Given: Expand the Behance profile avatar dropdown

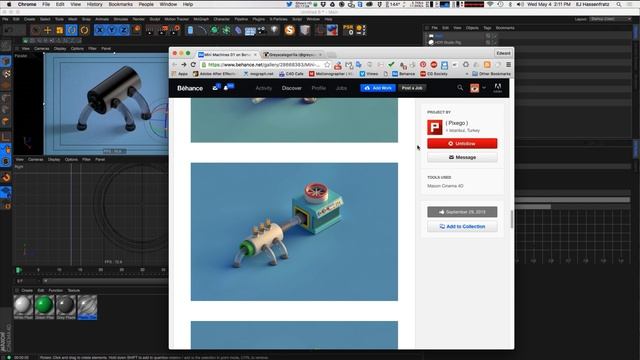Looking at the screenshot, I should click(x=484, y=88).
